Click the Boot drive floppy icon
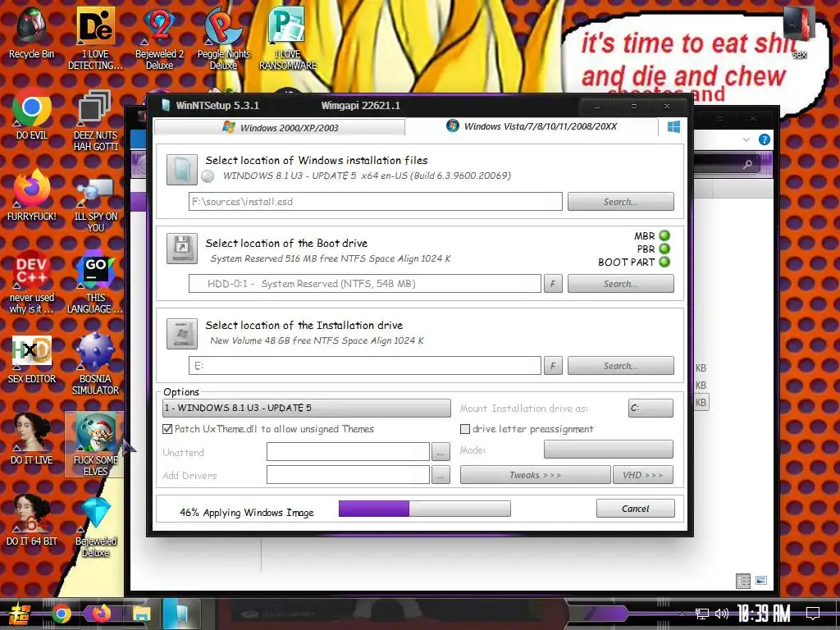This screenshot has width=840, height=630. (x=181, y=248)
